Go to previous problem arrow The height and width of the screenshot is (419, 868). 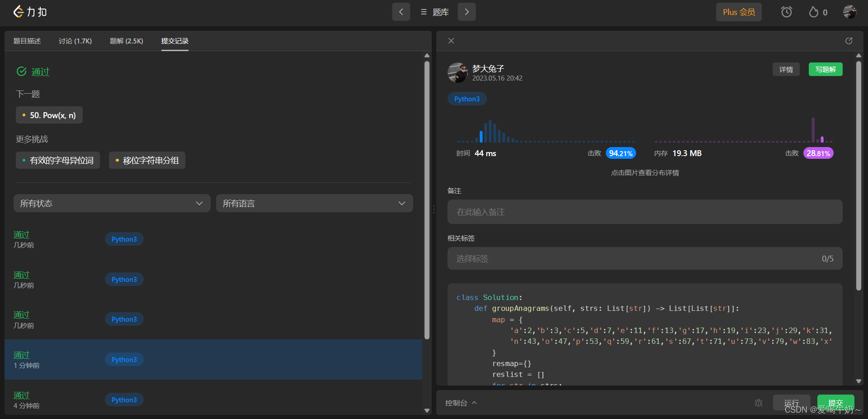pos(401,12)
